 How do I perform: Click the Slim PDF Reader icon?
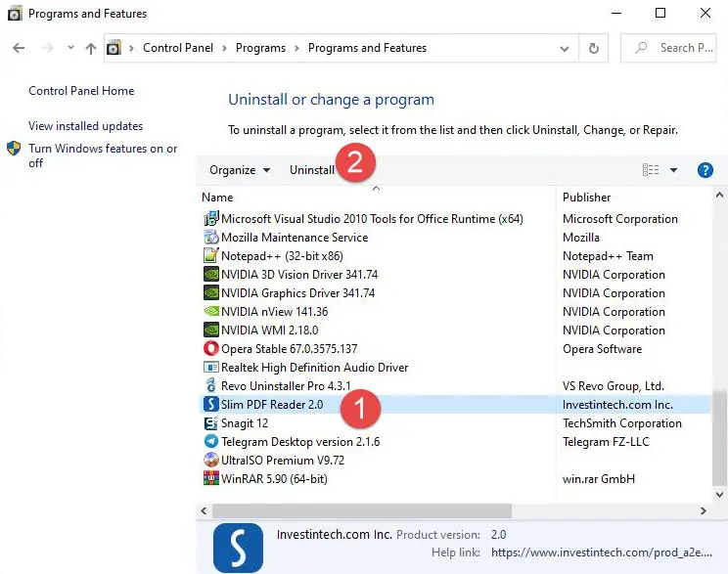pos(211,404)
